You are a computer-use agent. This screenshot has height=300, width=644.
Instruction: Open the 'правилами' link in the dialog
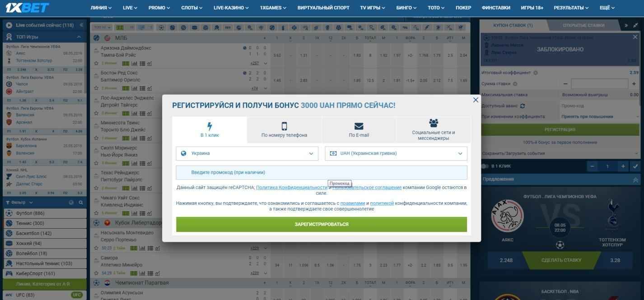353,203
